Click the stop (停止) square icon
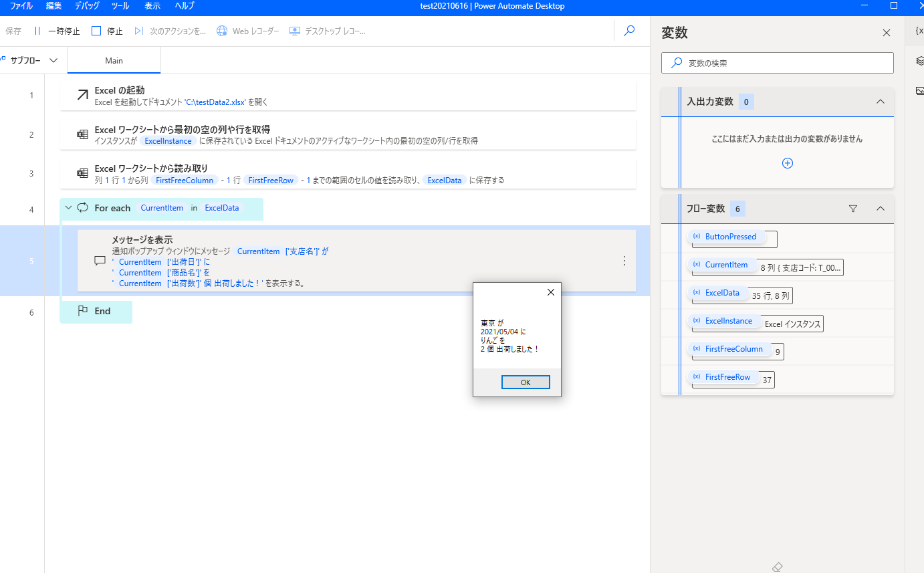924x573 pixels. 96,31
